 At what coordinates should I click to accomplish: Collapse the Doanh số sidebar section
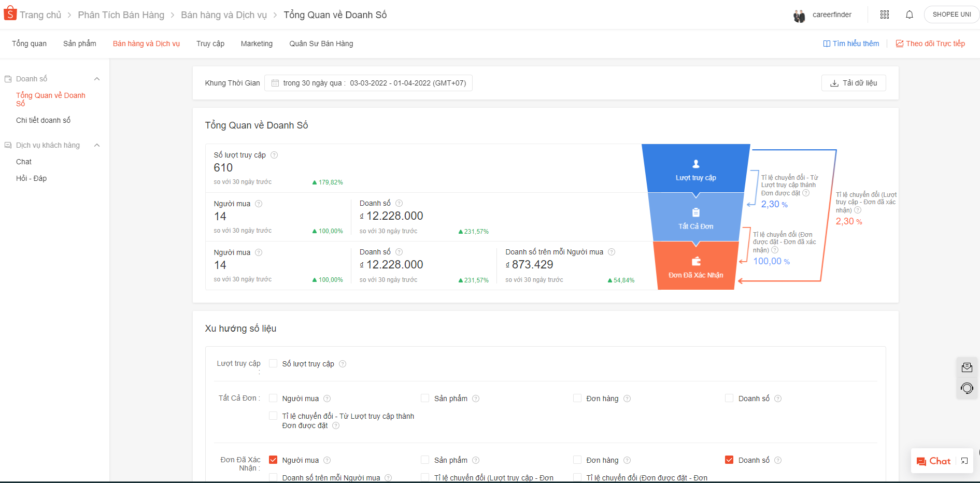point(96,79)
